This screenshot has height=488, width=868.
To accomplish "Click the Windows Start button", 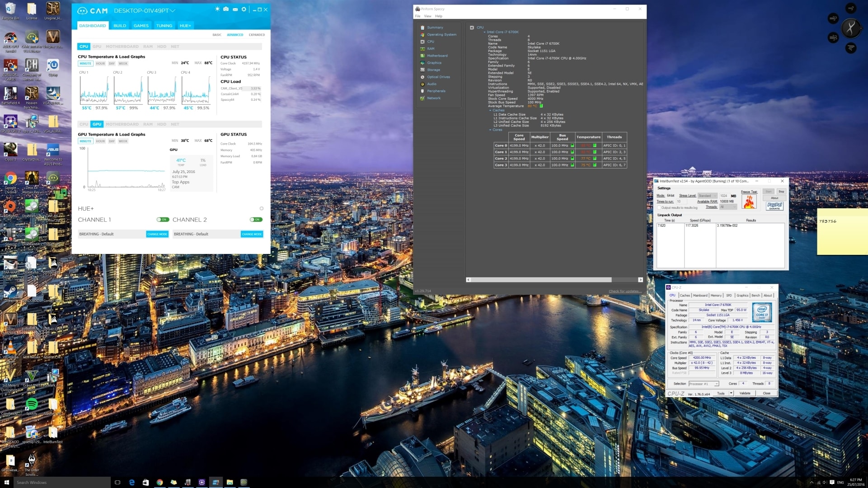I will tap(6, 482).
